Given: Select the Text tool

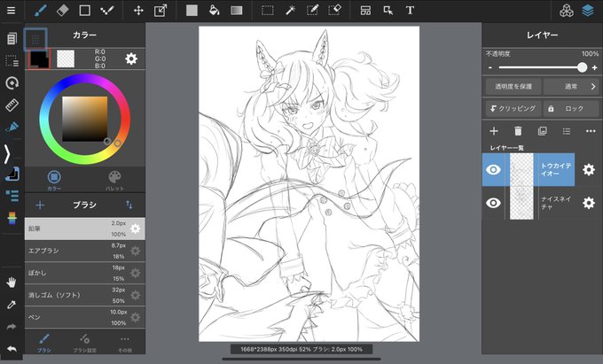Looking at the screenshot, I should coord(410,11).
